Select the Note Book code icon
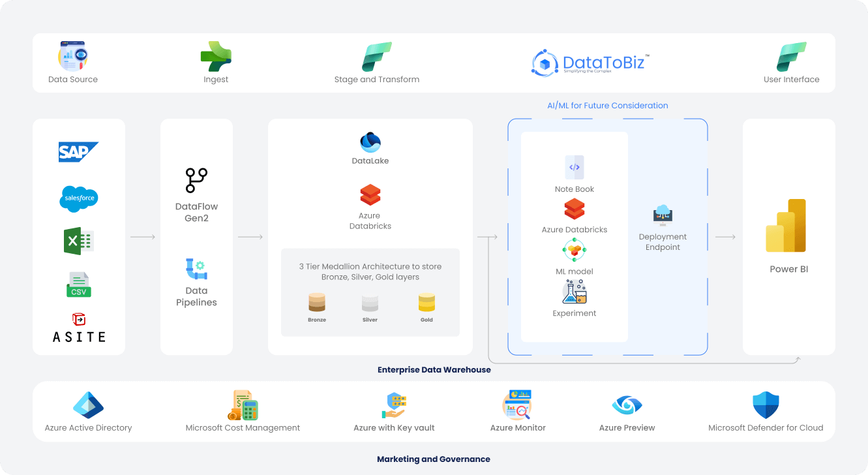Viewport: 868px width, 475px height. point(575,168)
